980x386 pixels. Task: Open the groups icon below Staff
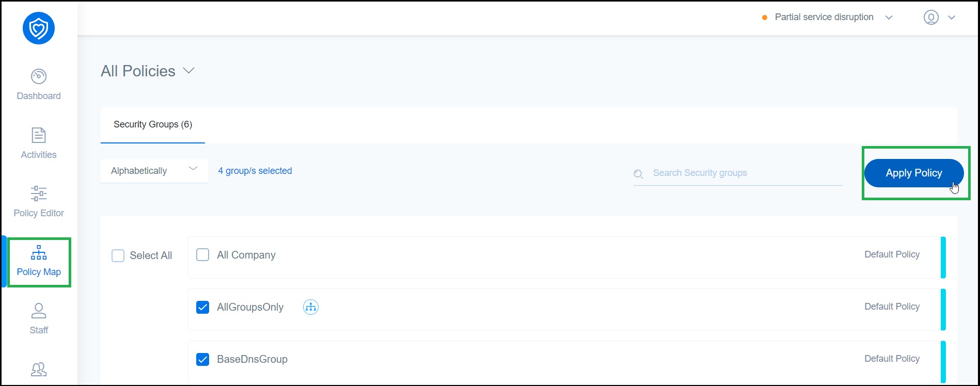pyautogui.click(x=39, y=369)
